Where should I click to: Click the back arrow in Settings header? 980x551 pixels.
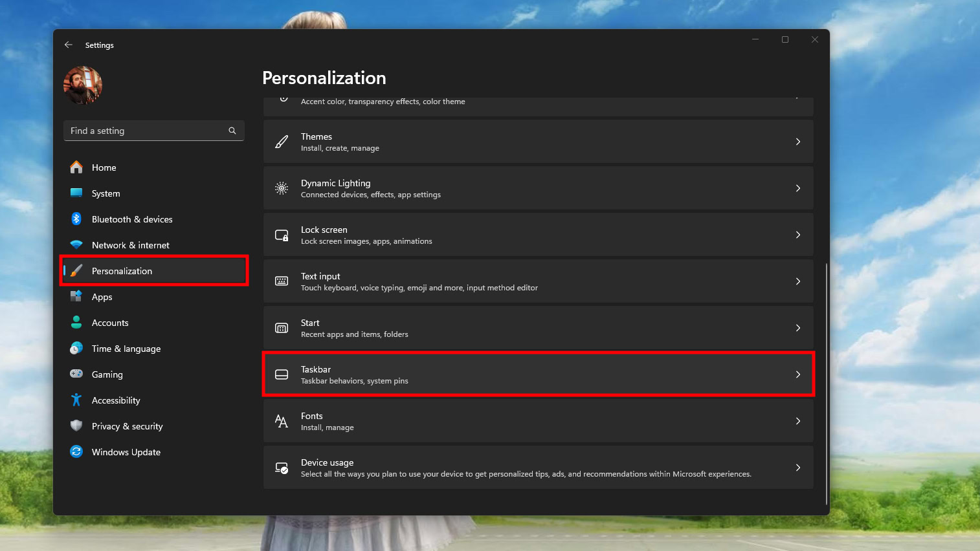click(x=69, y=45)
